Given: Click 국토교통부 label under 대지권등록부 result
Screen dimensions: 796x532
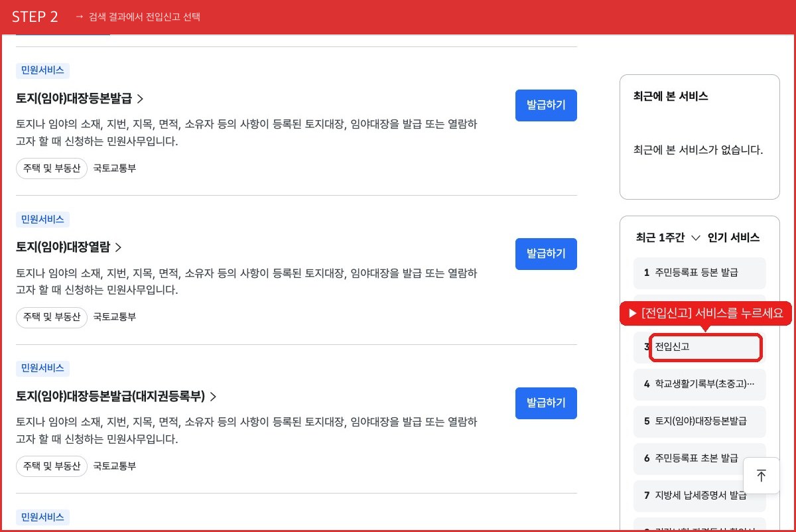Looking at the screenshot, I should tap(115, 466).
